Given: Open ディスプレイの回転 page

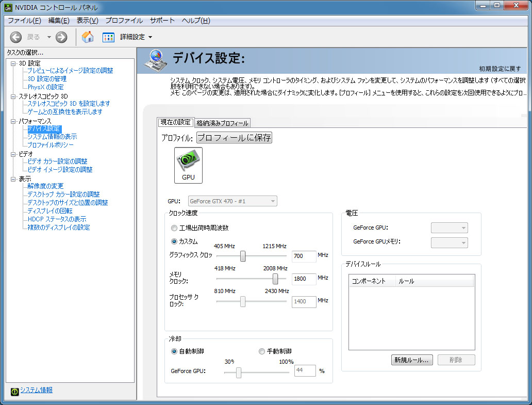Looking at the screenshot, I should [50, 211].
